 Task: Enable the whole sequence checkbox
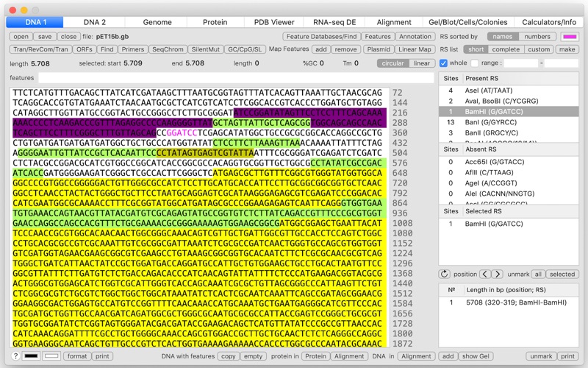click(443, 63)
